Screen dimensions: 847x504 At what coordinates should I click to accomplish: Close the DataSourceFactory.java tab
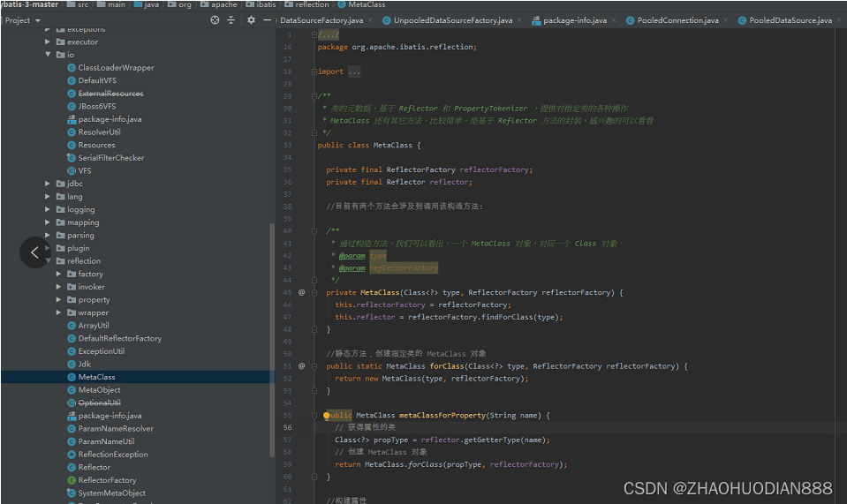click(370, 20)
